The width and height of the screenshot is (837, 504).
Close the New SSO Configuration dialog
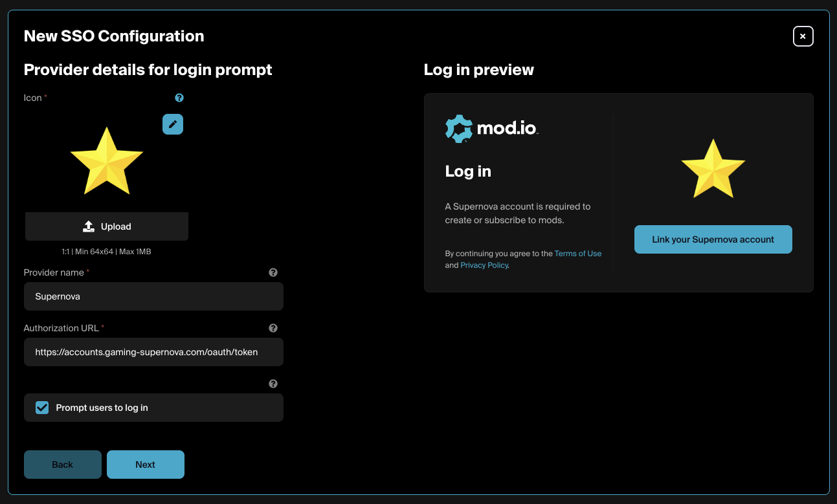click(803, 36)
